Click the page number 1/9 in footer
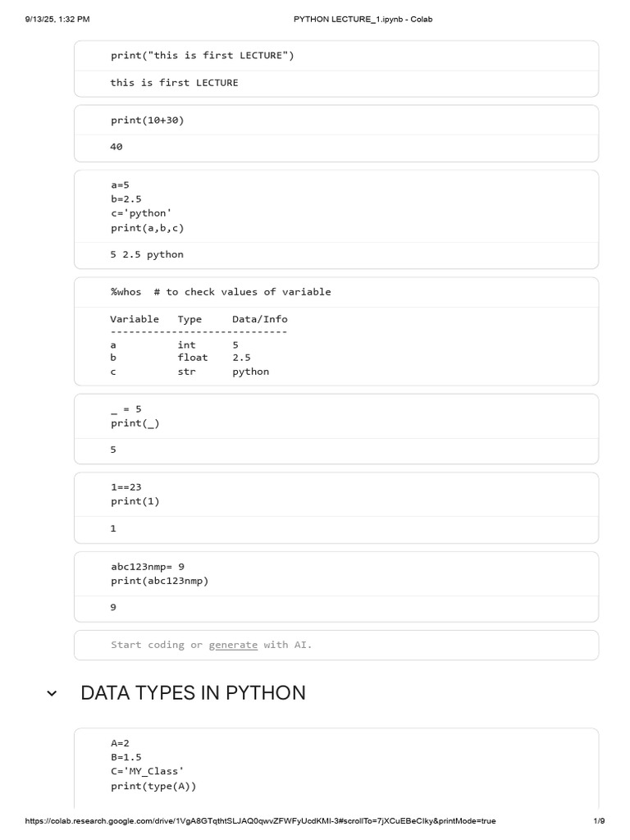Image resolution: width=630 pixels, height=840 pixels. (599, 820)
